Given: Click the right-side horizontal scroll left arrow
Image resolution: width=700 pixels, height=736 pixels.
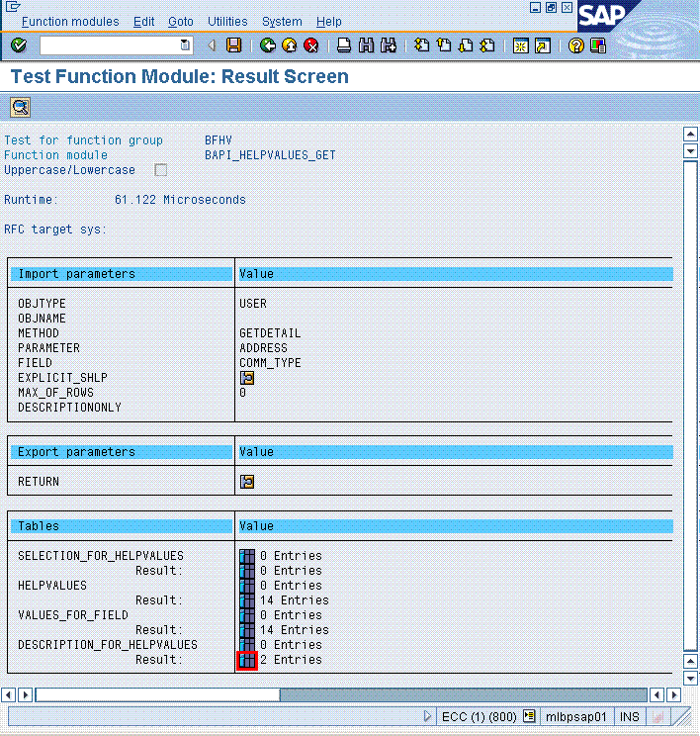Looking at the screenshot, I should pyautogui.click(x=656, y=694).
